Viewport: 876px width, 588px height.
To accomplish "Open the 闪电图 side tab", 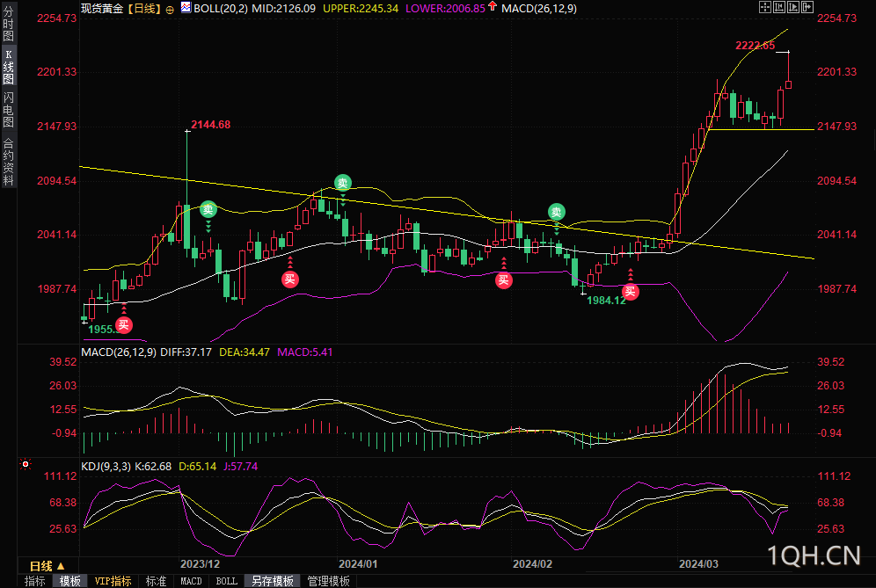I will coord(9,110).
